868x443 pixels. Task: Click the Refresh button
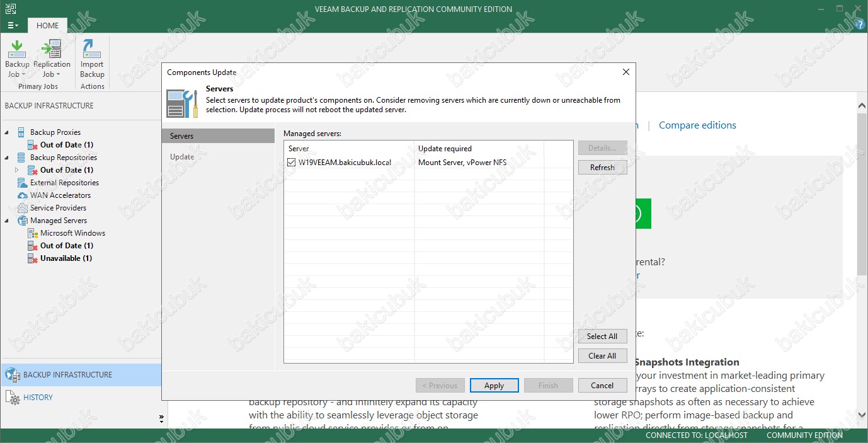602,168
